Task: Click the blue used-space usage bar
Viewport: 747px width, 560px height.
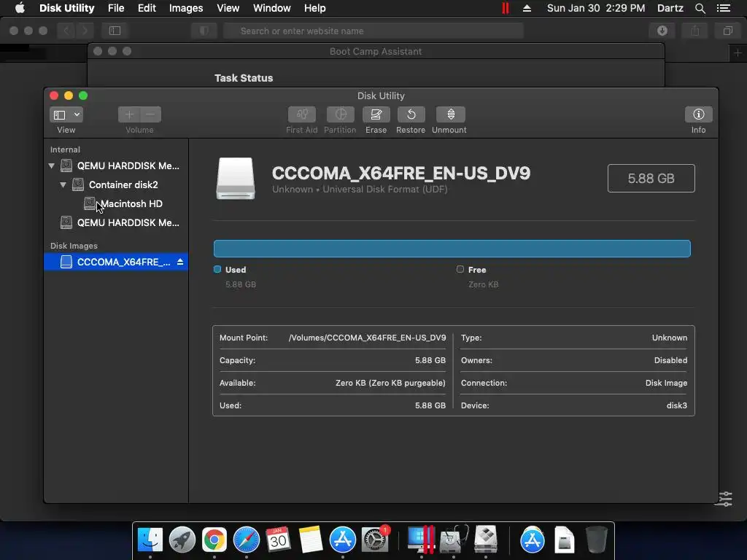Action: (x=452, y=249)
